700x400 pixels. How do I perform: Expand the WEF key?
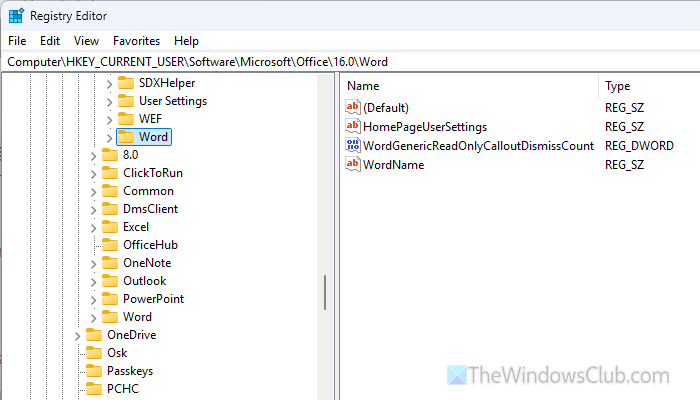coord(109,120)
